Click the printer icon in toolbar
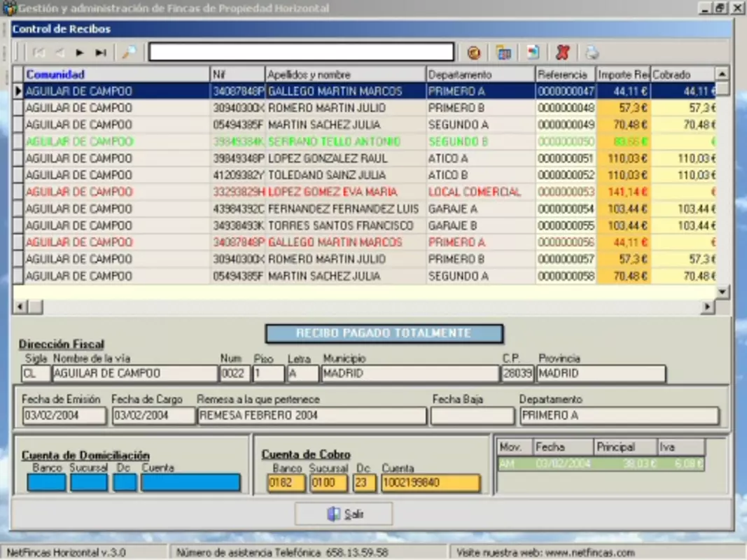 [x=592, y=52]
